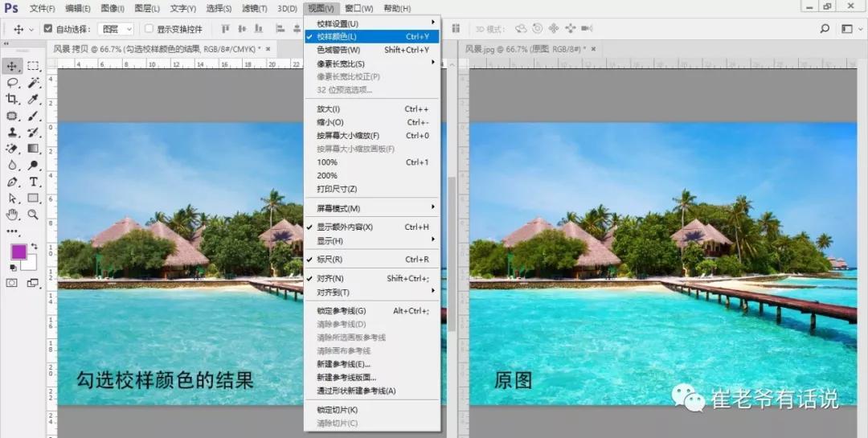Pick the Lasso tool
The width and height of the screenshot is (868, 438).
(13, 83)
